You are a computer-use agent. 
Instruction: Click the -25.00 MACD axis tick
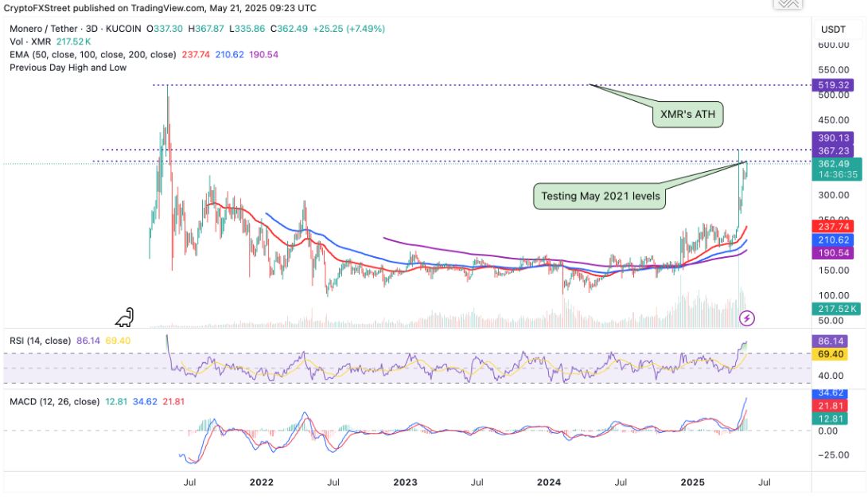tap(833, 454)
